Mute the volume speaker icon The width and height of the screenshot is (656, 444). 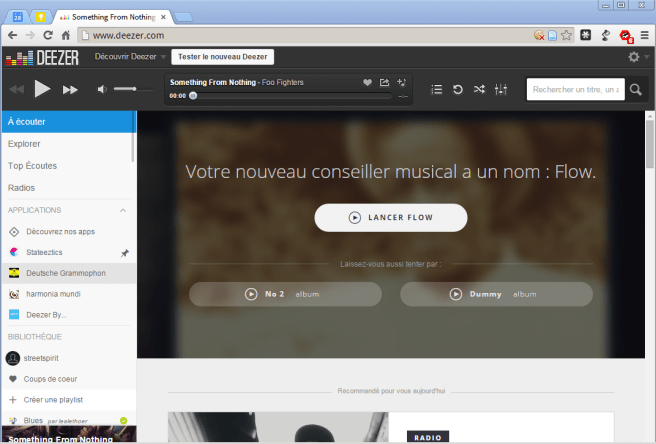(x=102, y=89)
